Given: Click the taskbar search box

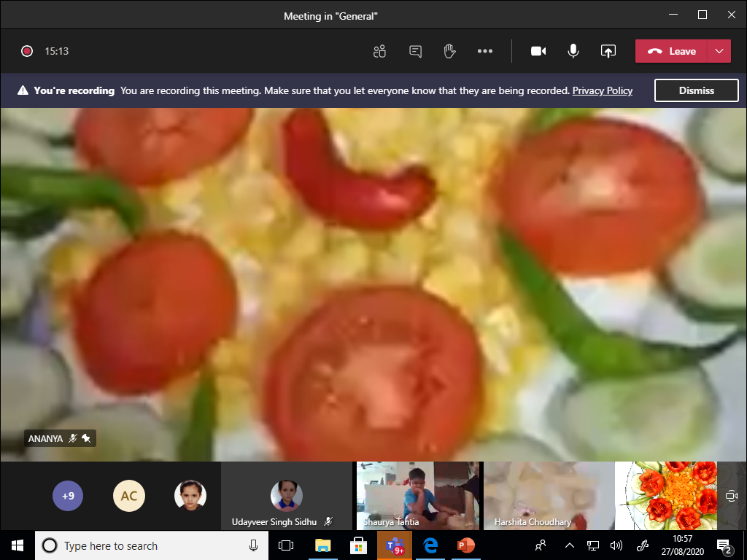Looking at the screenshot, I should [x=152, y=545].
